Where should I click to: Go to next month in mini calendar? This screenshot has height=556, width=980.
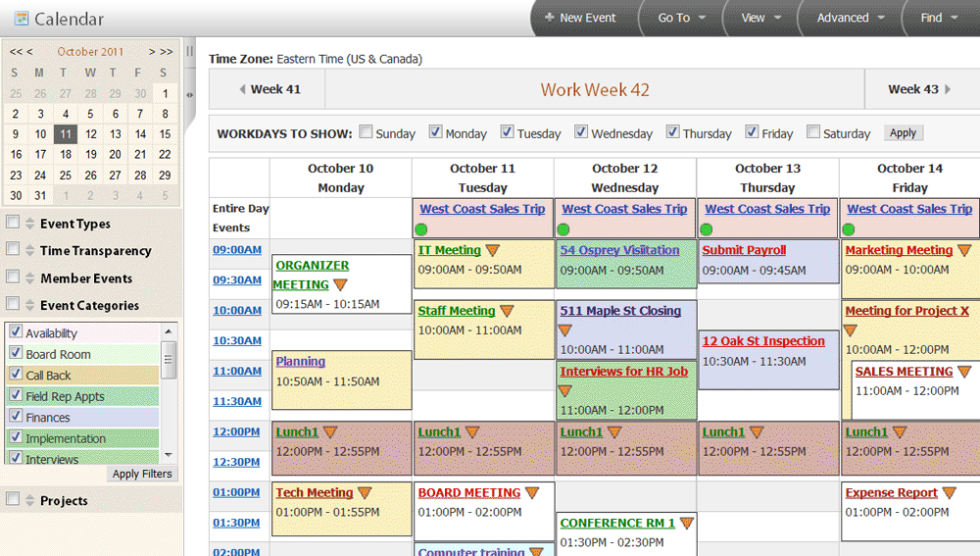pos(151,51)
